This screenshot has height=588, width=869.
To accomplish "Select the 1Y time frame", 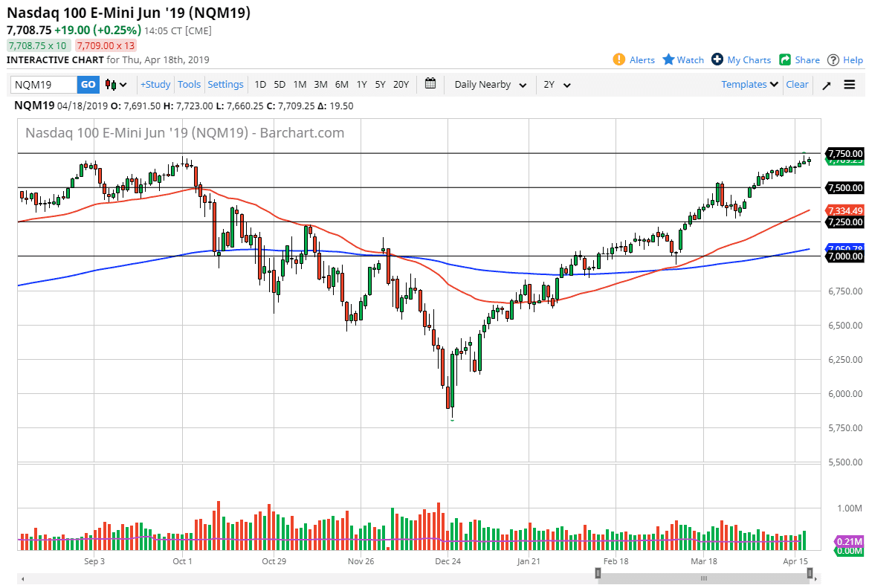I will pyautogui.click(x=361, y=84).
